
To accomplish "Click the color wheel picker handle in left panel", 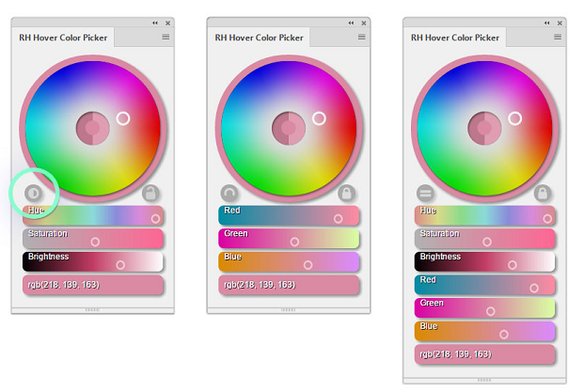I will [123, 118].
